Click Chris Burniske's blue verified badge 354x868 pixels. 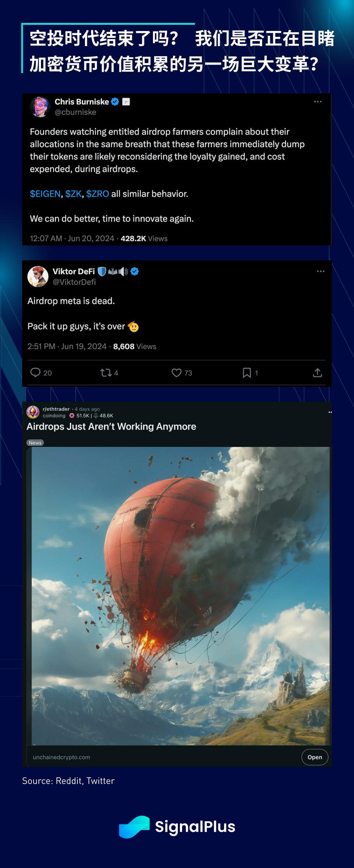(115, 102)
